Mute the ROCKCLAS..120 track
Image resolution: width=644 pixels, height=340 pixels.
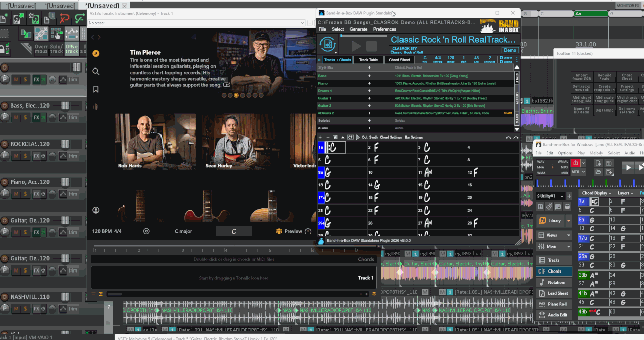16,156
